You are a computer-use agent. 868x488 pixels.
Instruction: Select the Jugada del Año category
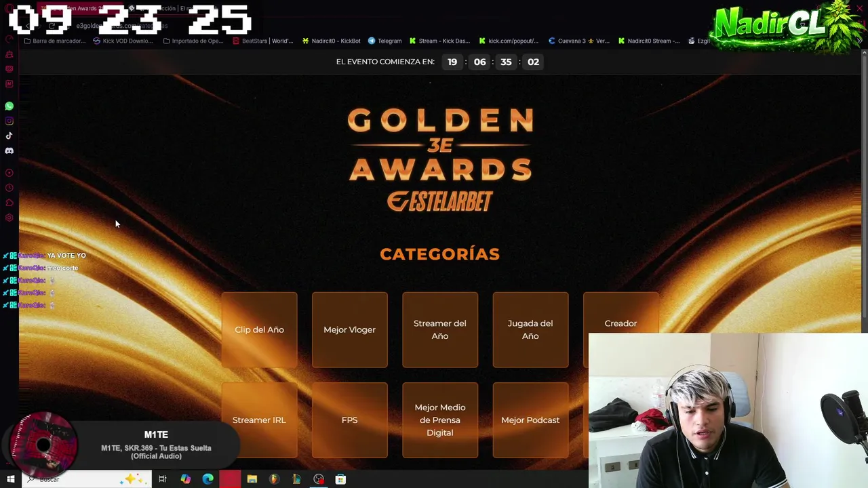click(530, 329)
